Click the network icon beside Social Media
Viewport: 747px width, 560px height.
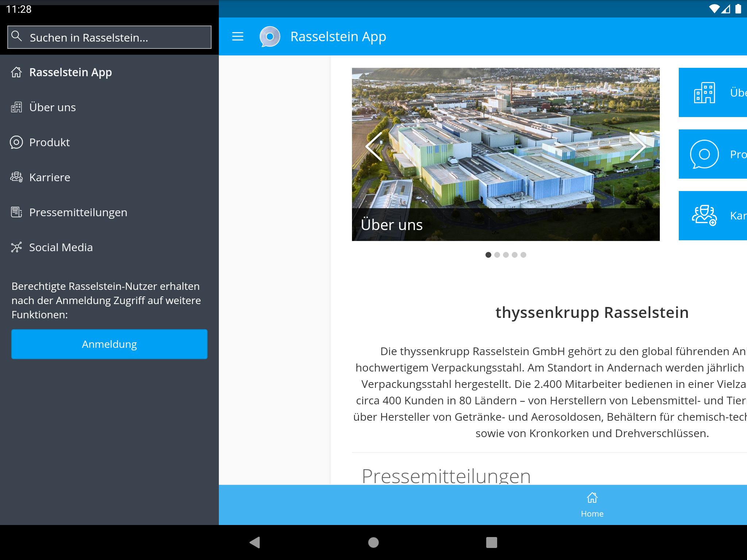pos(16,247)
